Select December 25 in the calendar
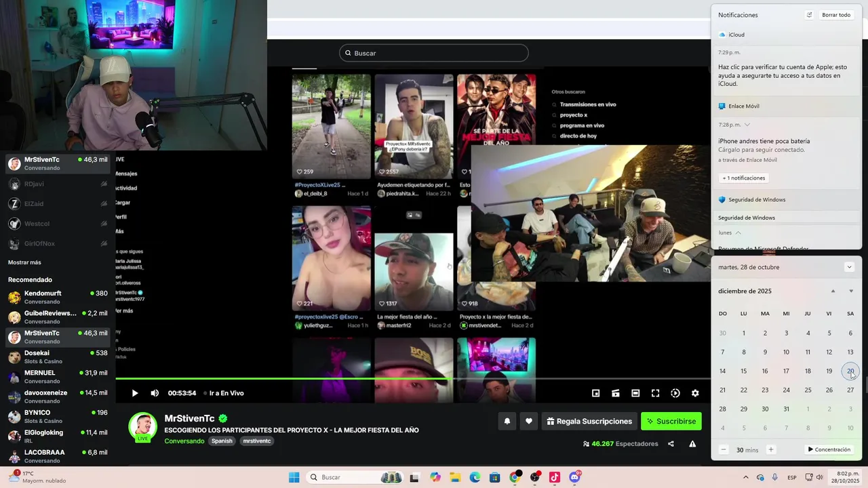Screen dimensions: 868x488 coord(808,390)
